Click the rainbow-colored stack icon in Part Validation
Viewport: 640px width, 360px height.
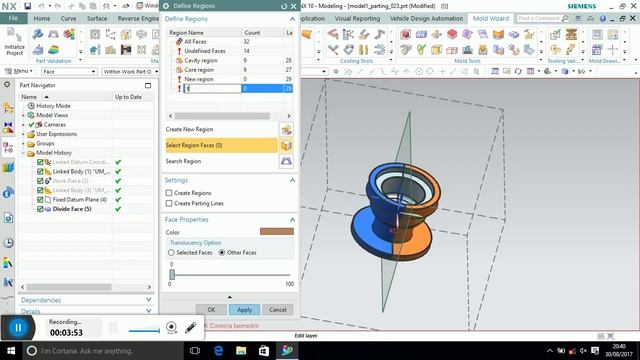(x=53, y=50)
